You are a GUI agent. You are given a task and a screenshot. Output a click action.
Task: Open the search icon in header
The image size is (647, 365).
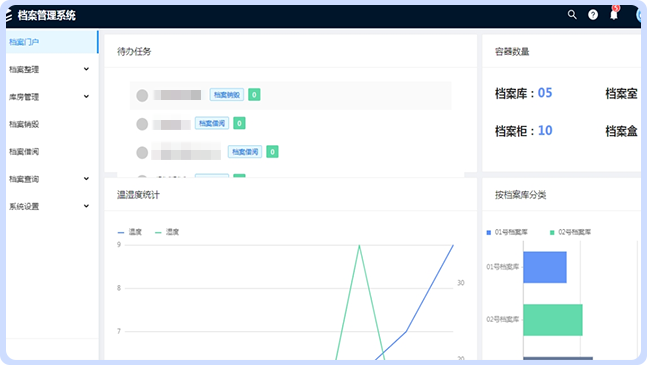(x=572, y=15)
